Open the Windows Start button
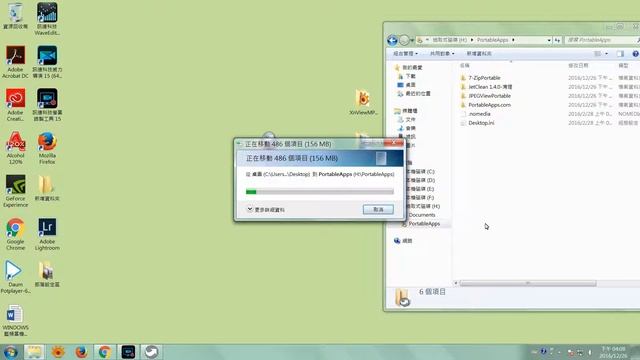640x360 pixels. [11, 352]
